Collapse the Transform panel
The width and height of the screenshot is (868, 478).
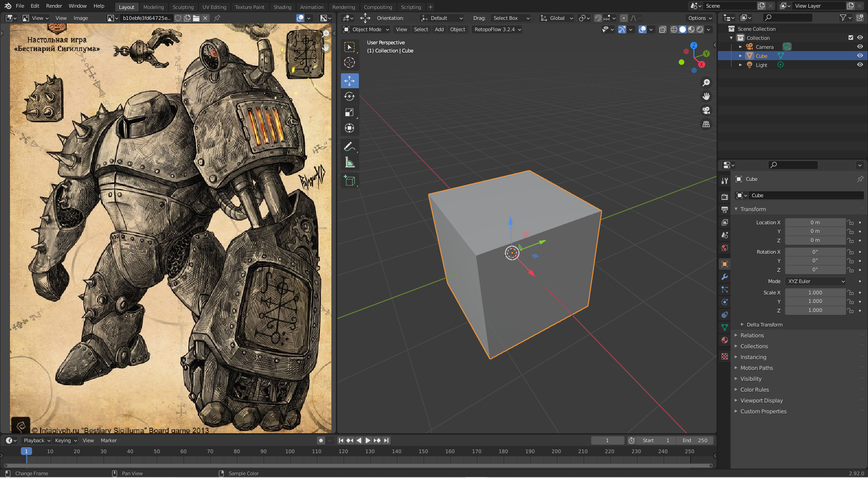pos(753,209)
